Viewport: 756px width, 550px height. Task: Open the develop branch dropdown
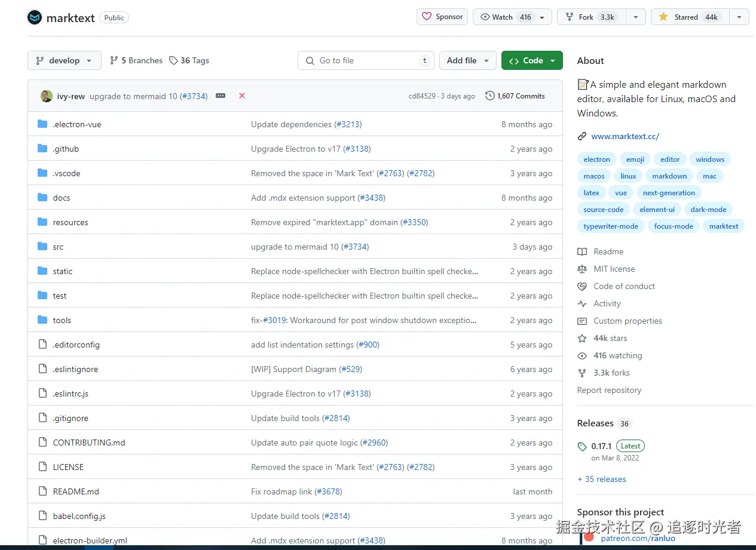[x=65, y=60]
